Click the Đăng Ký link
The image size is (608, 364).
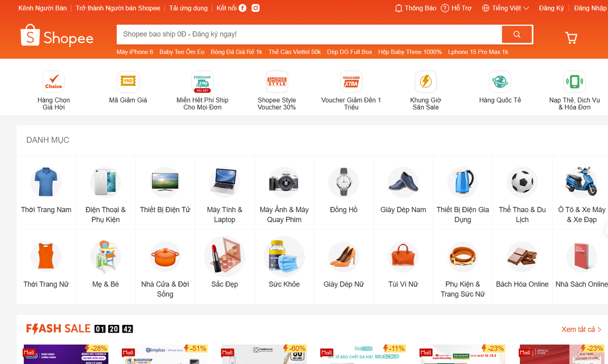tap(551, 8)
